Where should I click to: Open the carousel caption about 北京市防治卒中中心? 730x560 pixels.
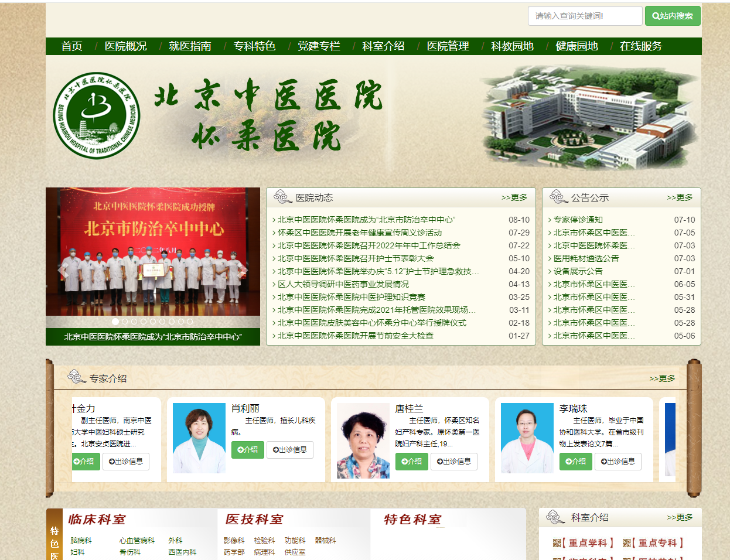click(153, 337)
